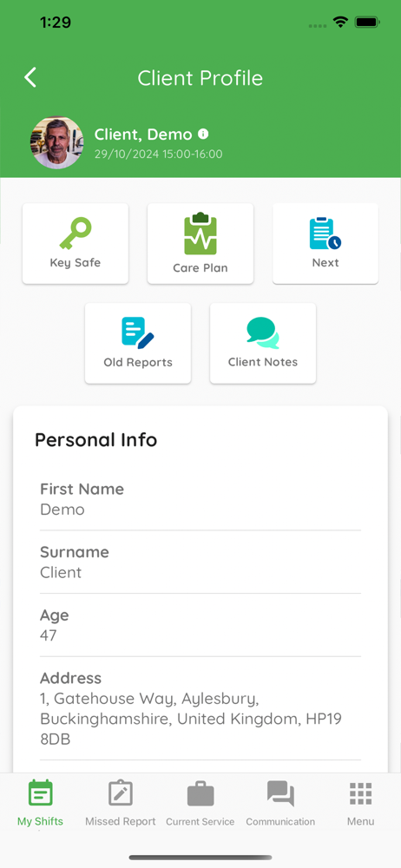Go back using the header arrow
The width and height of the screenshot is (401, 868).
(x=30, y=77)
